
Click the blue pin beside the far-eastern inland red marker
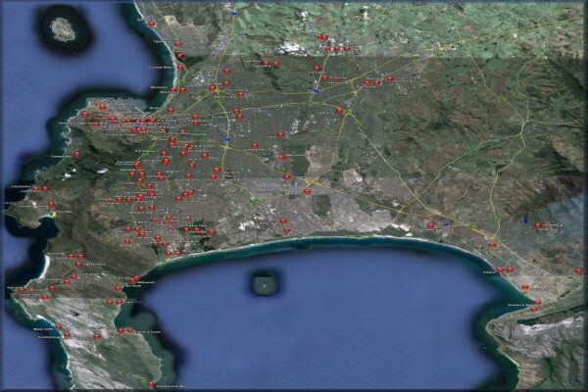525,220
